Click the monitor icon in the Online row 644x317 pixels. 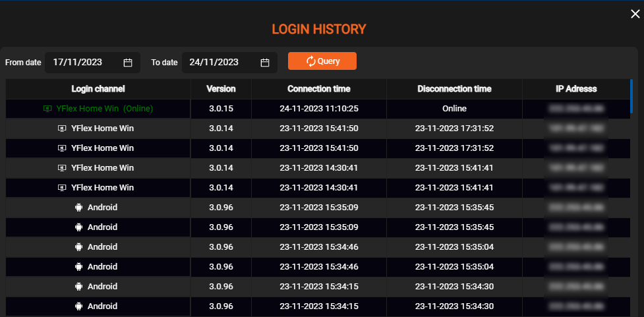point(47,108)
